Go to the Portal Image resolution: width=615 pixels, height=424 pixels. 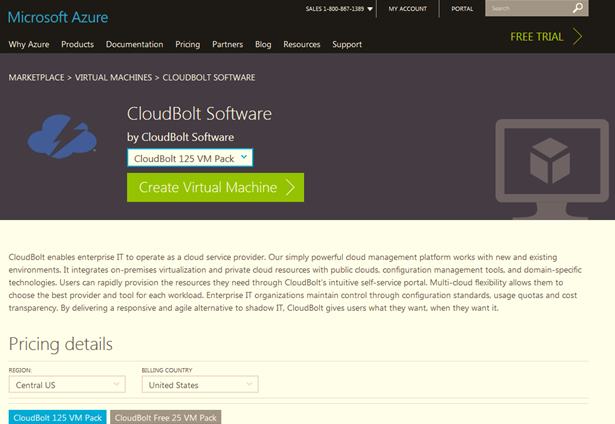click(x=462, y=9)
